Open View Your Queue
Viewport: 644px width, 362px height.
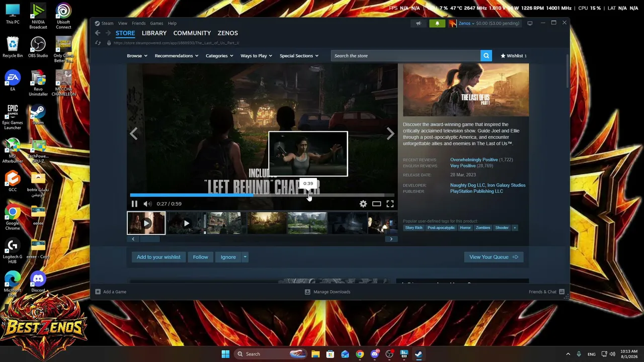coord(494,257)
